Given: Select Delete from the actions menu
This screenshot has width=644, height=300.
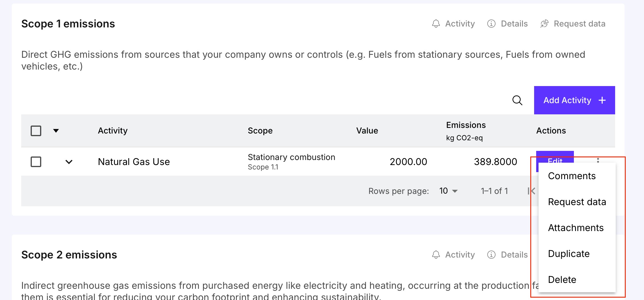Looking at the screenshot, I should (x=562, y=280).
